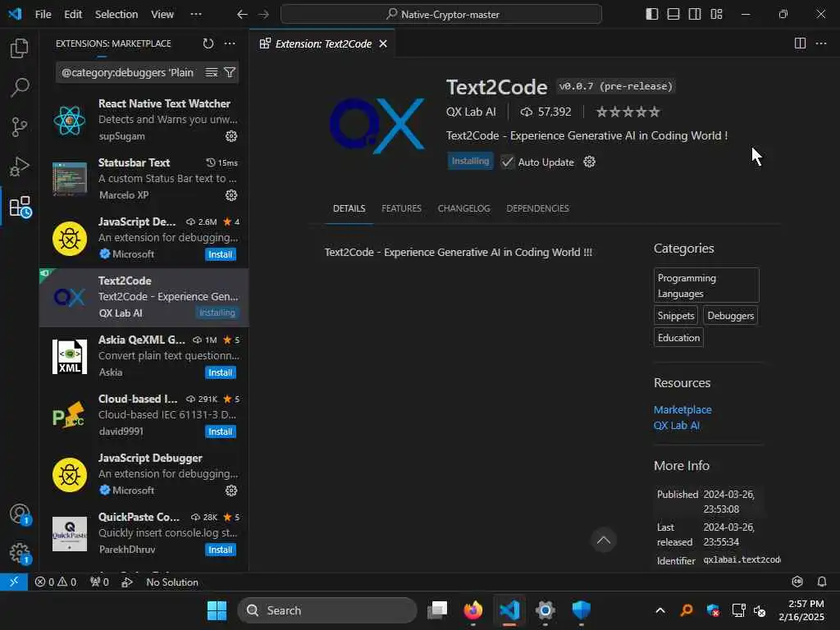Screen dimensions: 840x630
Task: Open the Snippets category
Action: coord(676,316)
